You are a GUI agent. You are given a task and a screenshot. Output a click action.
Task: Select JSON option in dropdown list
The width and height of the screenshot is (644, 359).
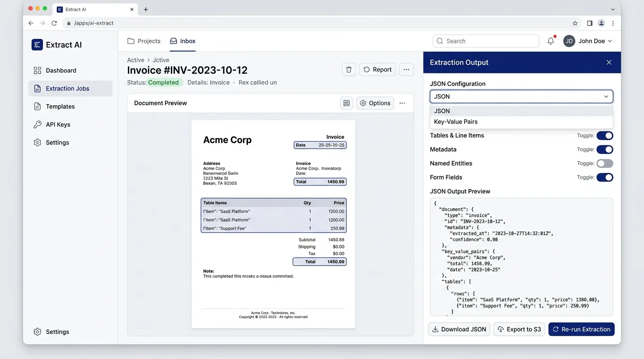pos(521,111)
